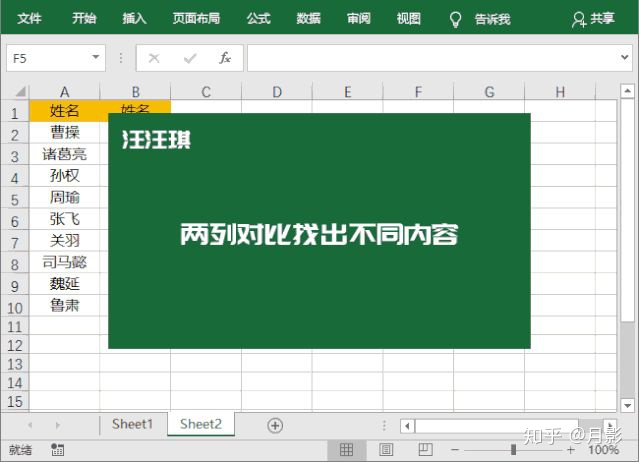The image size is (639, 462).
Task: Click the cell containing 司马懿
Action: tap(64, 262)
